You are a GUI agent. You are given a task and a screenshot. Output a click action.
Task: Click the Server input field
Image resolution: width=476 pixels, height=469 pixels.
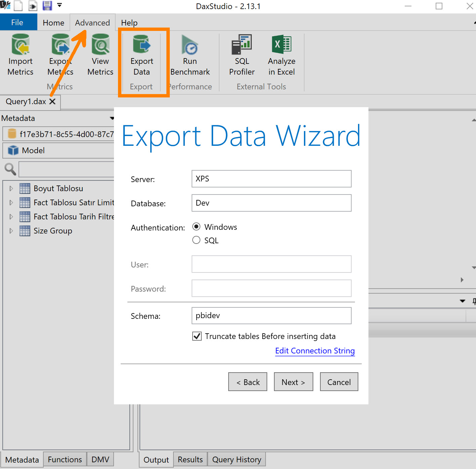pyautogui.click(x=272, y=179)
